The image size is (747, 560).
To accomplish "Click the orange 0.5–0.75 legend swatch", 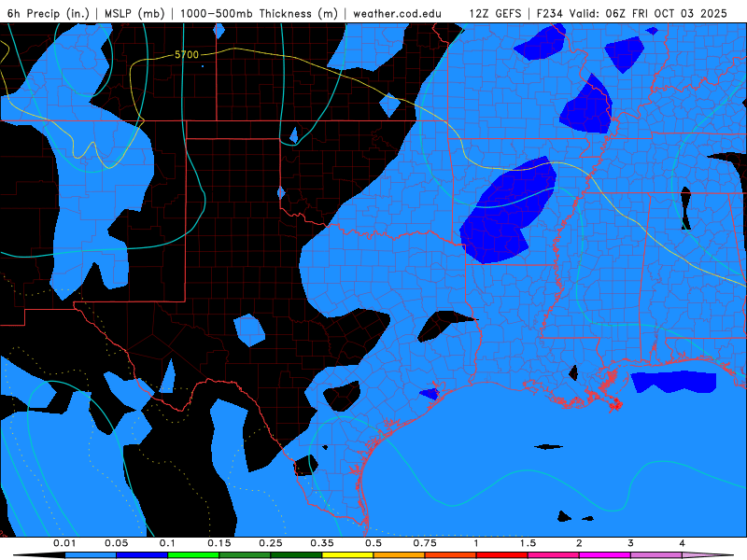I will (400, 555).
